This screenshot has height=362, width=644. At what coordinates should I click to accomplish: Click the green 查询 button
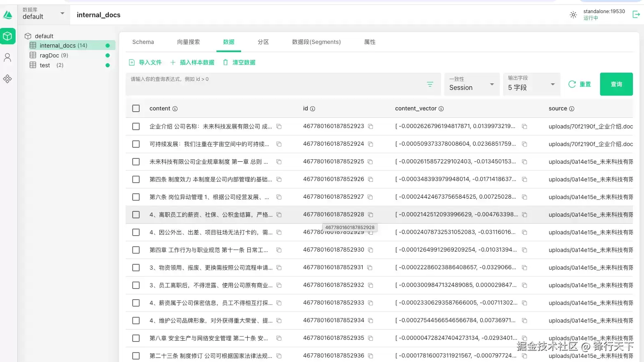tap(616, 84)
